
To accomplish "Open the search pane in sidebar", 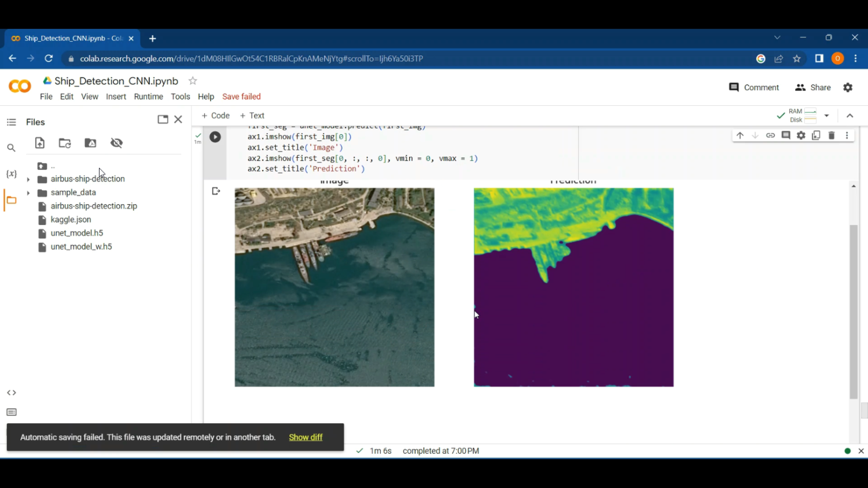I will tap(11, 147).
